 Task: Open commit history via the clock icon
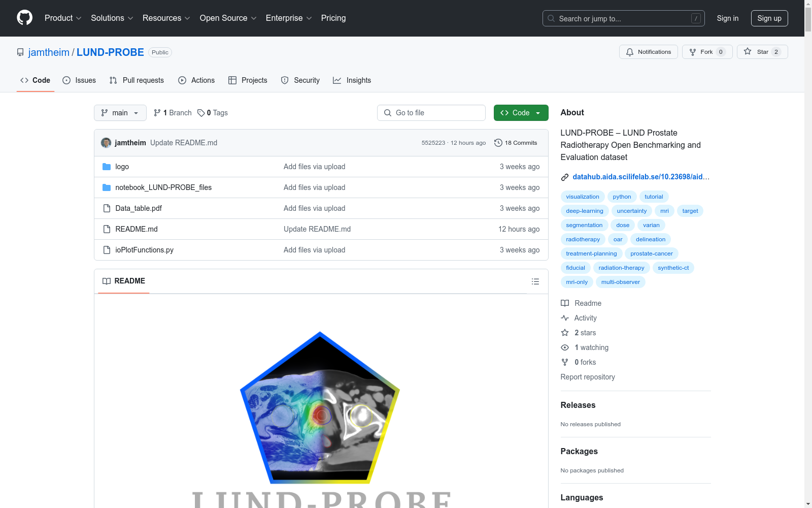point(498,143)
